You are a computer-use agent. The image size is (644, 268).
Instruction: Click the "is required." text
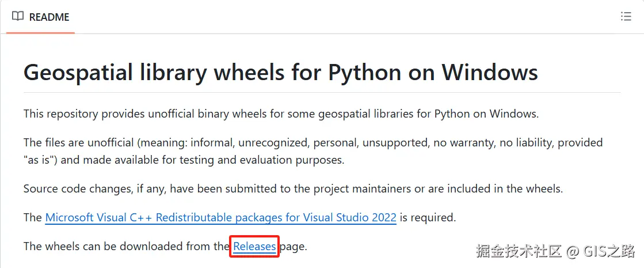(x=428, y=218)
